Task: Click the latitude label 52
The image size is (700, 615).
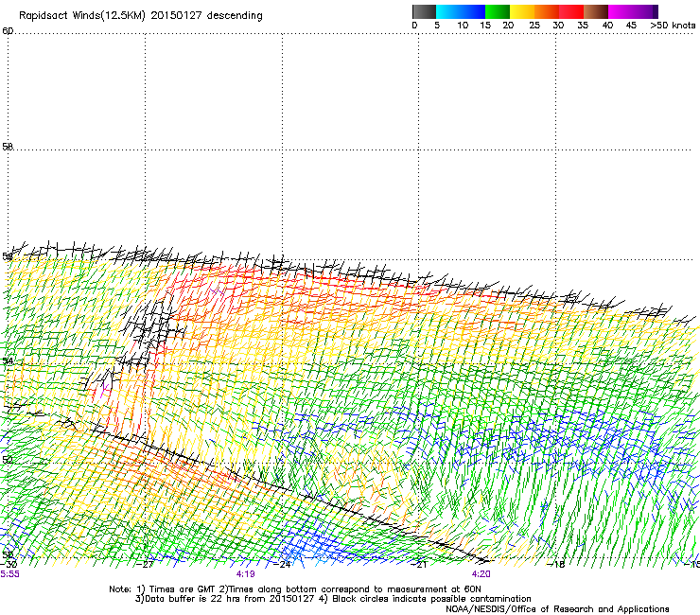Action: coord(8,460)
